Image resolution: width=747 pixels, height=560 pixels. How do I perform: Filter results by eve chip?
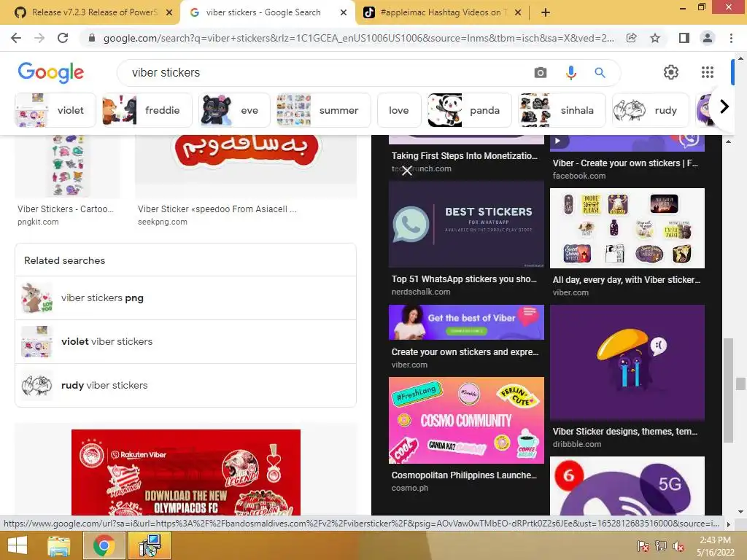pos(234,111)
